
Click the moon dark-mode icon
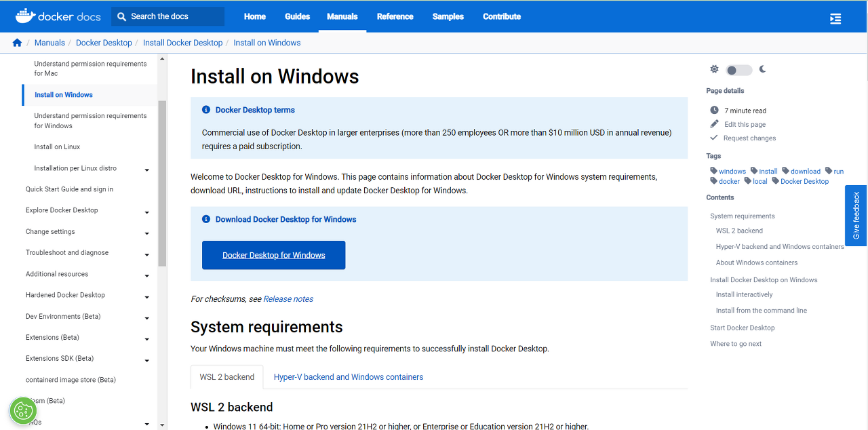[x=763, y=69]
